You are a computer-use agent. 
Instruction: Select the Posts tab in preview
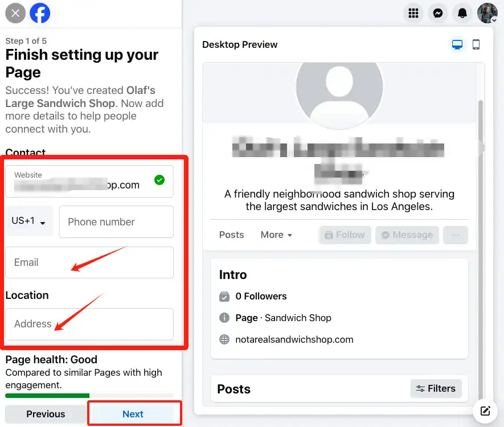point(231,235)
